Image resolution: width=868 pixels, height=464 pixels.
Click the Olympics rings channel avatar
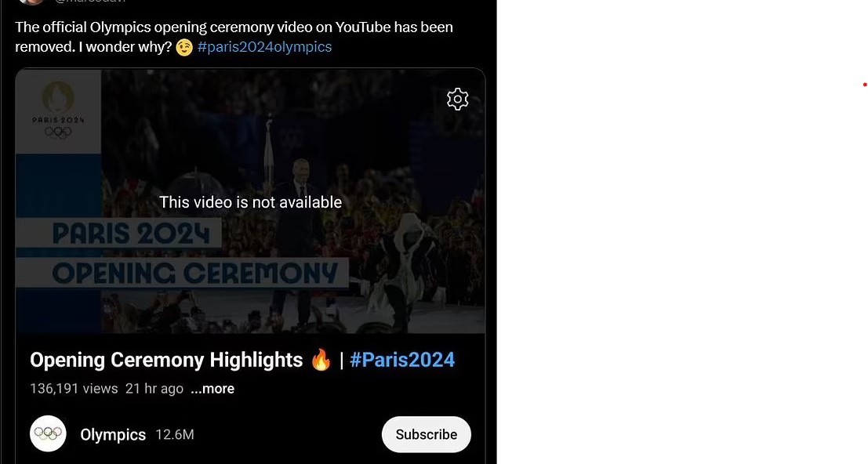click(x=48, y=433)
